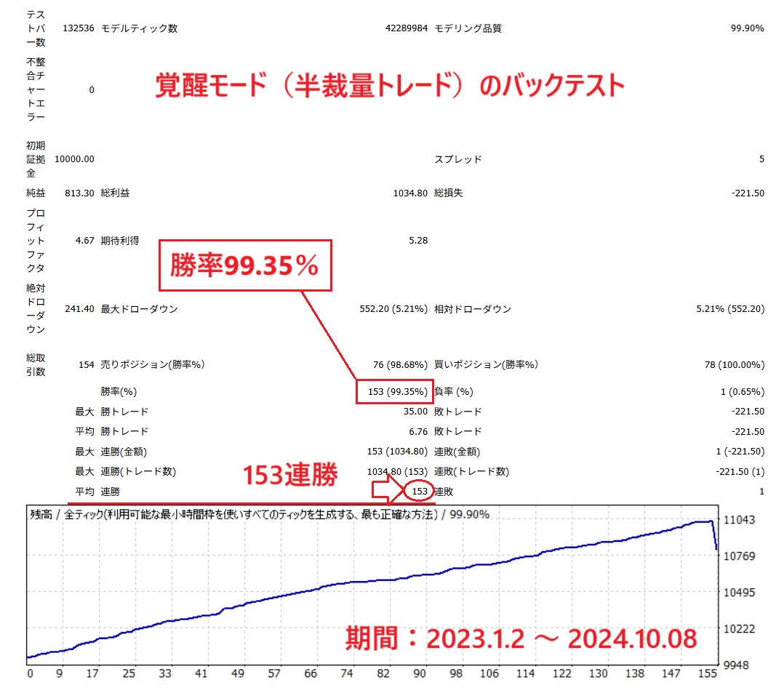This screenshot has height=693, width=784.
Task: Click the y-axis label 11043
Action: coord(739,520)
